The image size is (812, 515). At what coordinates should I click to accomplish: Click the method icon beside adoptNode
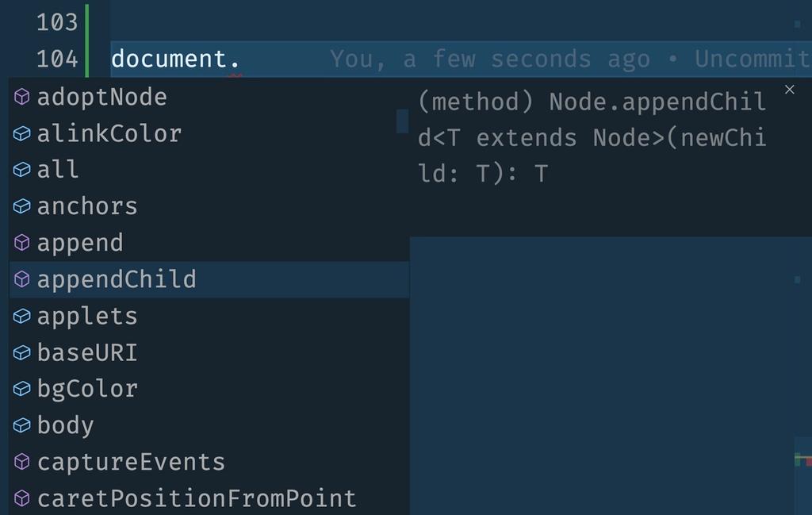[x=21, y=97]
